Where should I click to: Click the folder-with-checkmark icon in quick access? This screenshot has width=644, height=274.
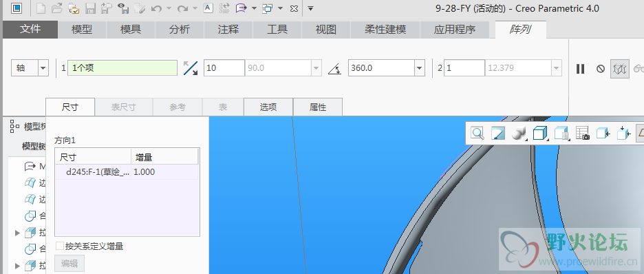74,8
